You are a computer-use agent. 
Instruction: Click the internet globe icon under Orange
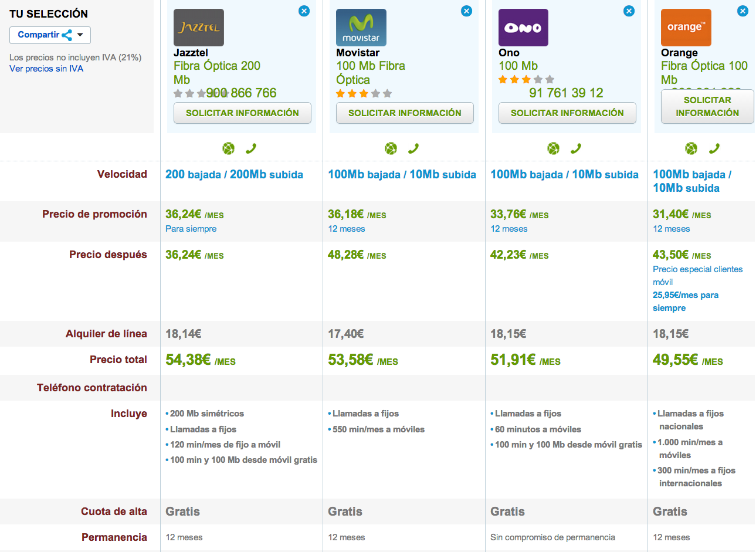(691, 148)
